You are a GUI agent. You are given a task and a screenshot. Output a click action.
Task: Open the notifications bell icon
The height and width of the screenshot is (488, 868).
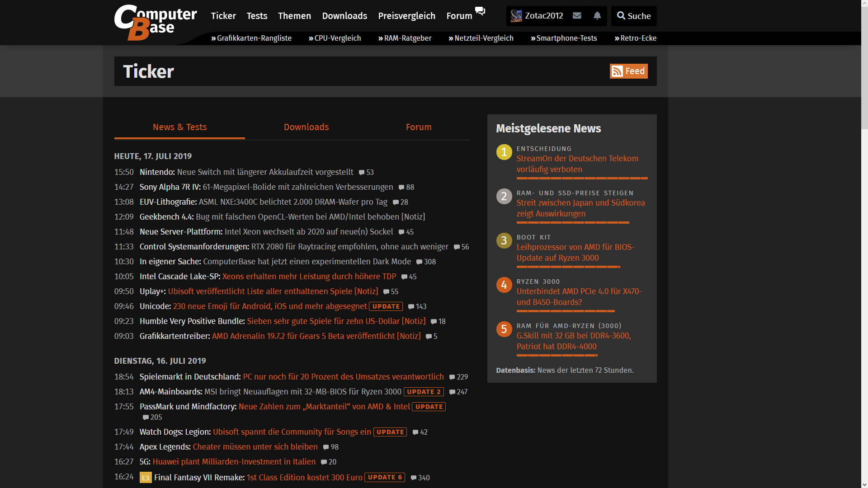[x=597, y=16]
